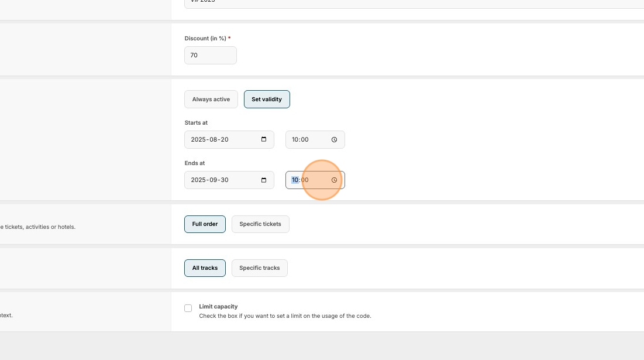Screen dimensions: 644x360
Task: Open clock picker for Starts at time
Action: [x=334, y=140]
